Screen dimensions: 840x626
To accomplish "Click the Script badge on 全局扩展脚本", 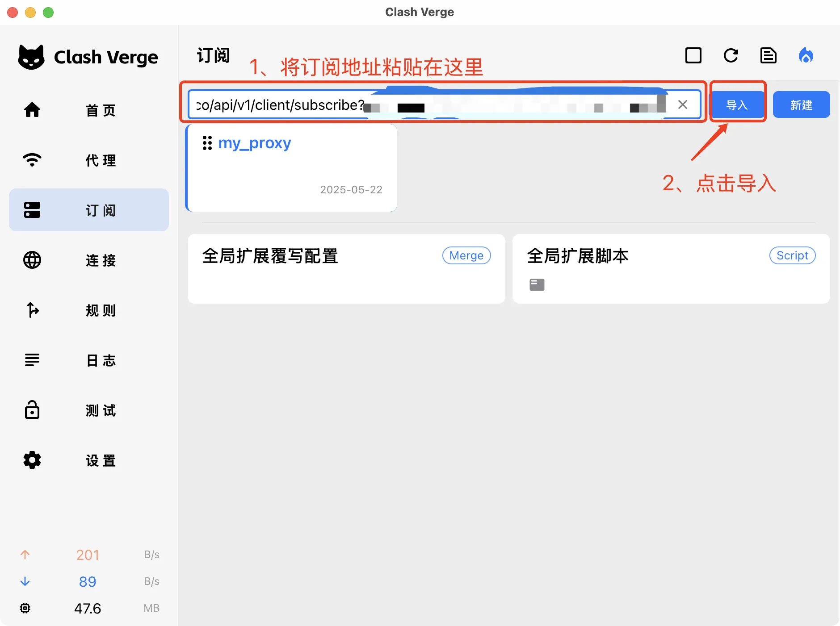I will (x=792, y=255).
